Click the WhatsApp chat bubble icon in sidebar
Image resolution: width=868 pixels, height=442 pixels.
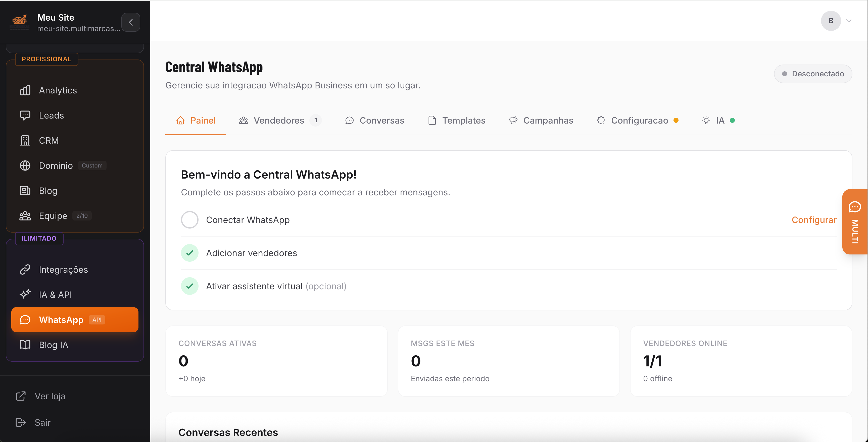(25, 320)
